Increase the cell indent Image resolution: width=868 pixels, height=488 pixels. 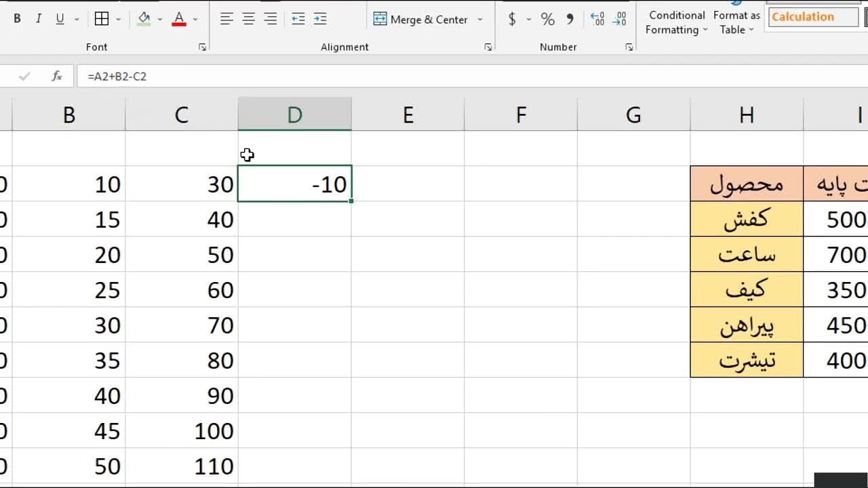pos(320,19)
